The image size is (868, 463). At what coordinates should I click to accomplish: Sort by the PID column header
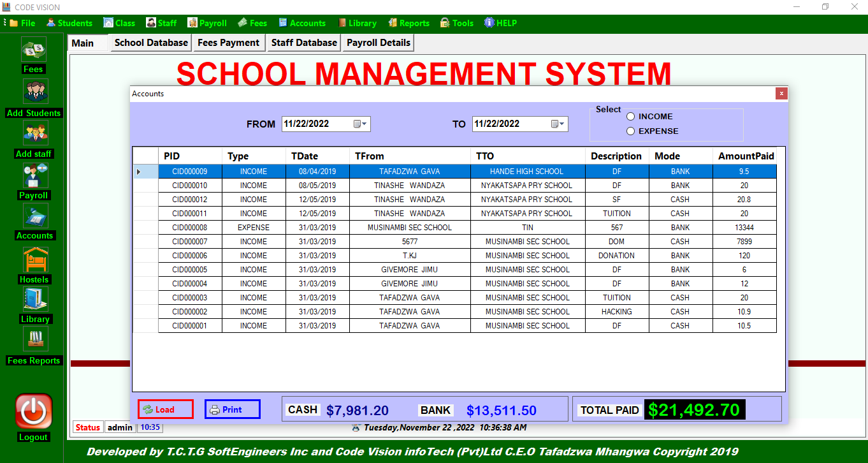190,156
